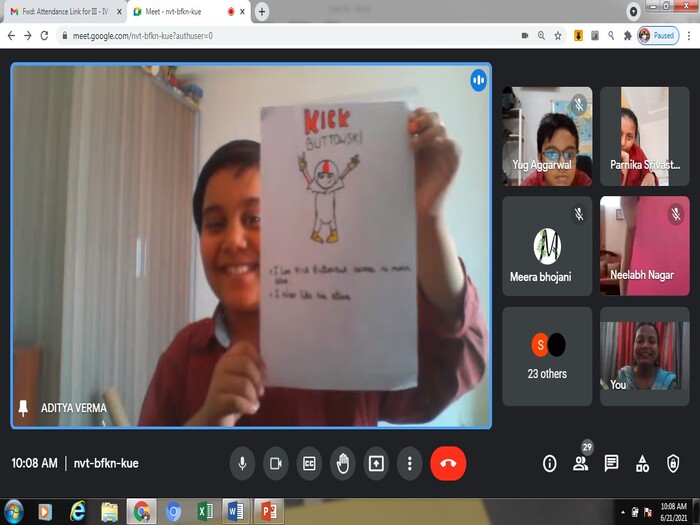The width and height of the screenshot is (700, 525).
Task: Click the zoom magnifier icon in address bar
Action: point(541,36)
